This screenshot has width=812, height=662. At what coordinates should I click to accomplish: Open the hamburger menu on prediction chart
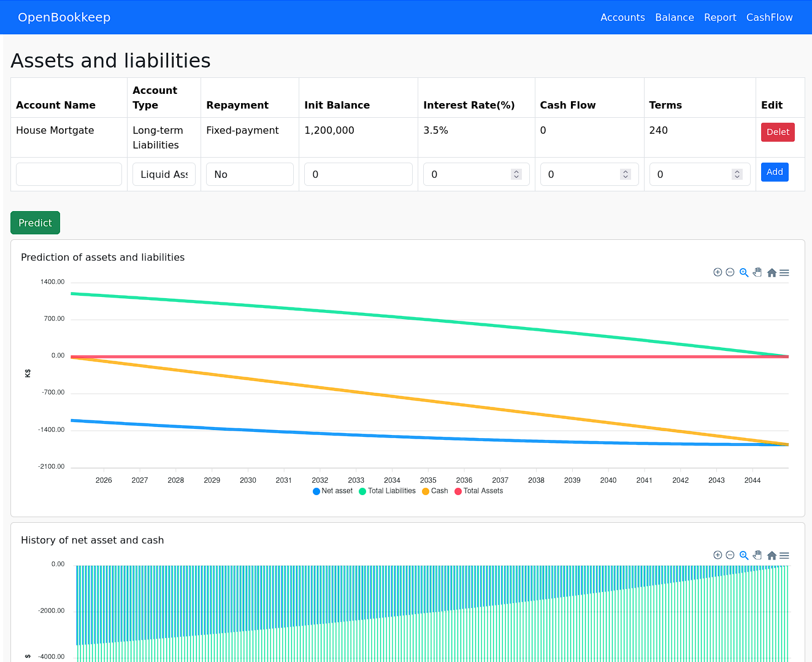[x=784, y=272]
